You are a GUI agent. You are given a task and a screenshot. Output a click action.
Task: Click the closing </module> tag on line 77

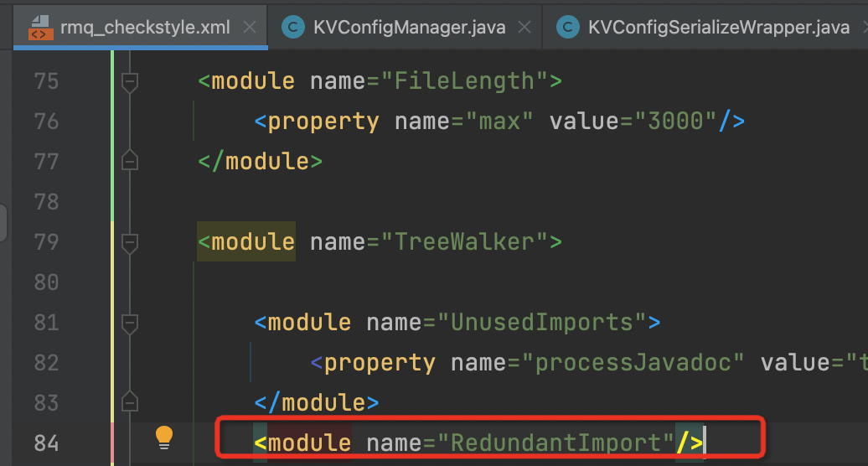click(261, 162)
